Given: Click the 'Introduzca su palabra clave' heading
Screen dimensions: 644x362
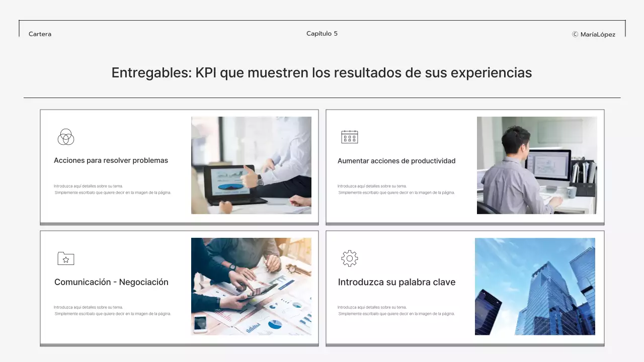Looking at the screenshot, I should tap(396, 282).
